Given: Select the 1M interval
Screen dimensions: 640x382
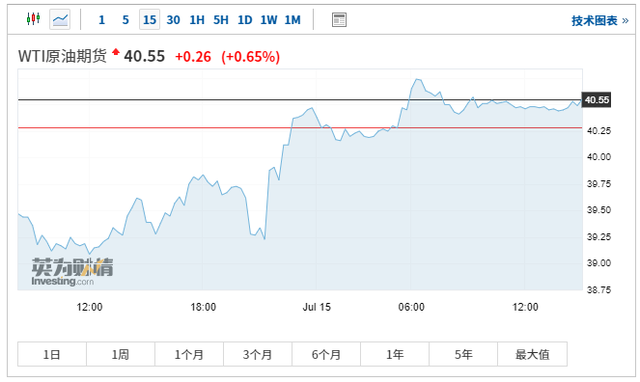Looking at the screenshot, I should click(x=293, y=20).
